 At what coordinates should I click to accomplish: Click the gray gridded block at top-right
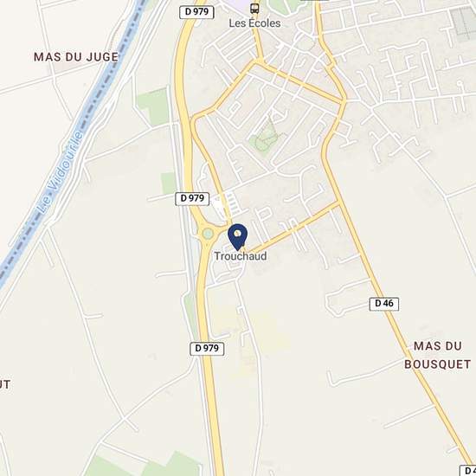(x=463, y=24)
